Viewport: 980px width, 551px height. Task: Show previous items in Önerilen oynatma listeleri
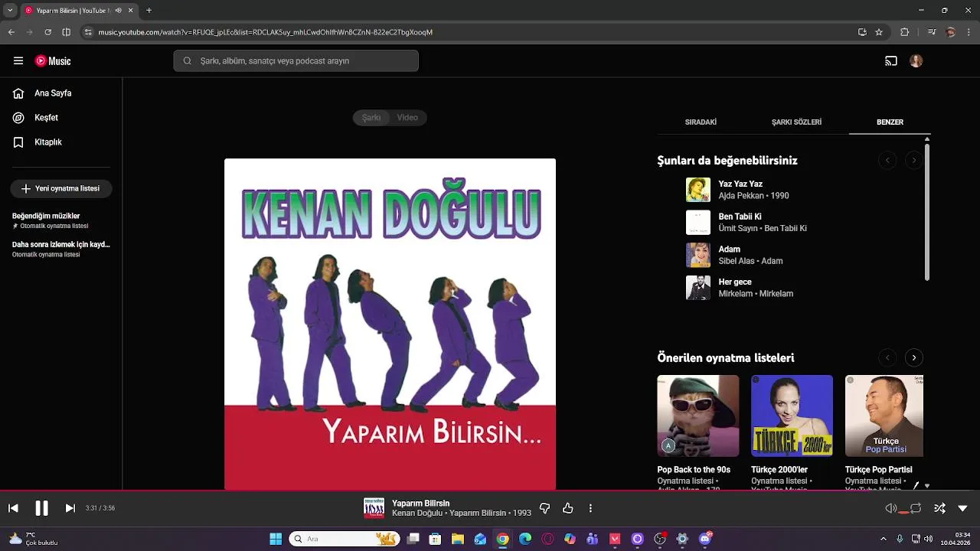coord(887,357)
